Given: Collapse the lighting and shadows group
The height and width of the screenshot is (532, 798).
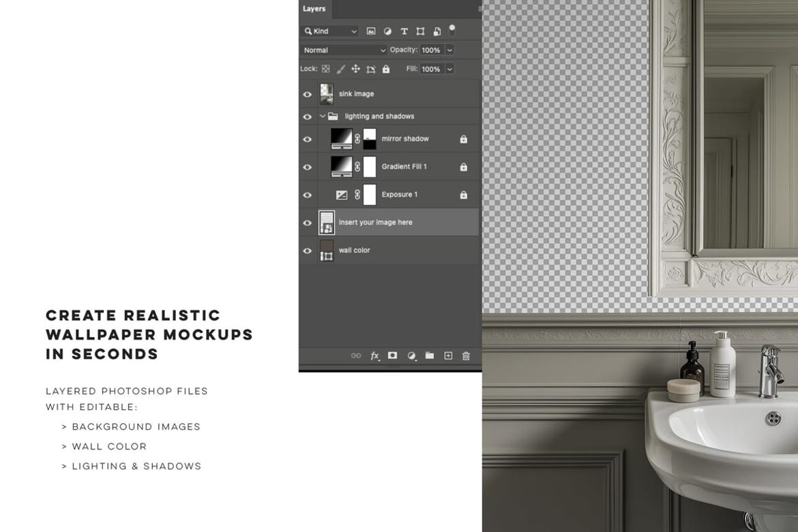Looking at the screenshot, I should [323, 116].
